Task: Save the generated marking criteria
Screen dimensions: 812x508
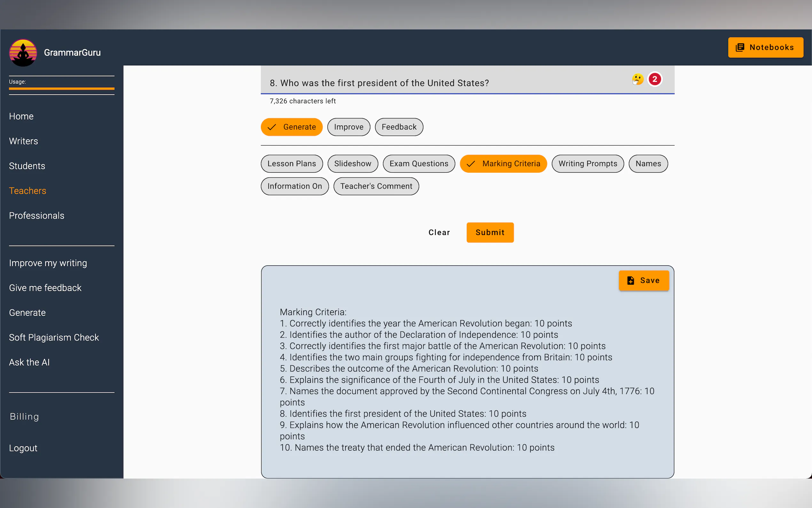Action: tap(643, 280)
